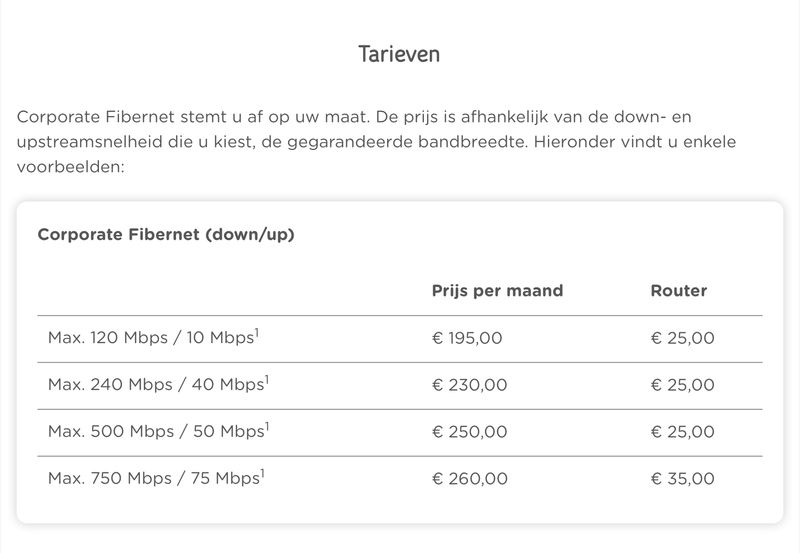Click footnote superscript after 40 Mbps
Viewport: 800px width, 553px height.
pyautogui.click(x=267, y=380)
